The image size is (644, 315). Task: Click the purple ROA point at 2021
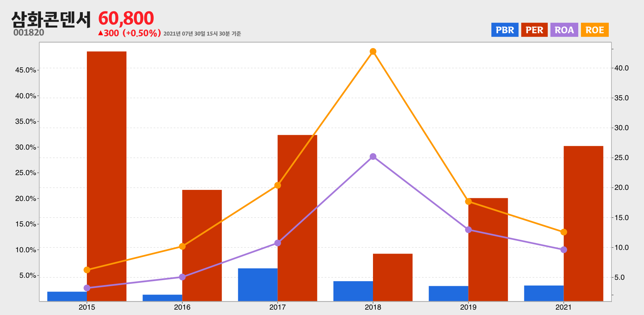(564, 250)
